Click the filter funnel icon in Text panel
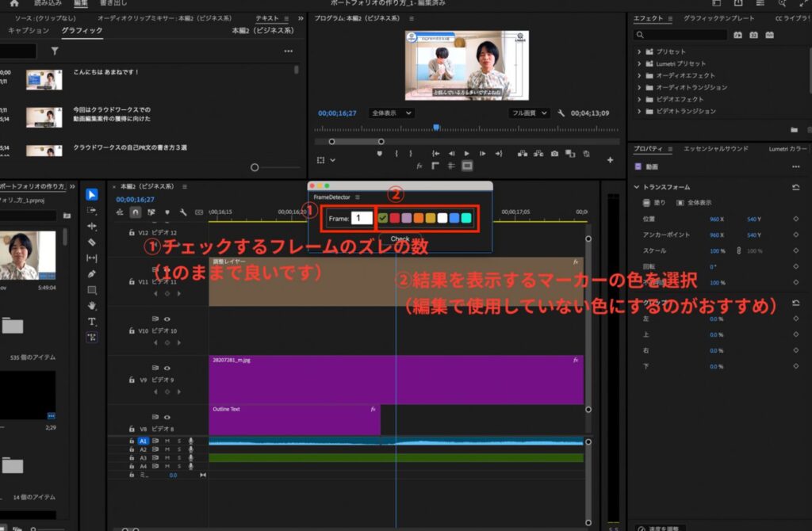The height and width of the screenshot is (531, 812). coord(55,52)
